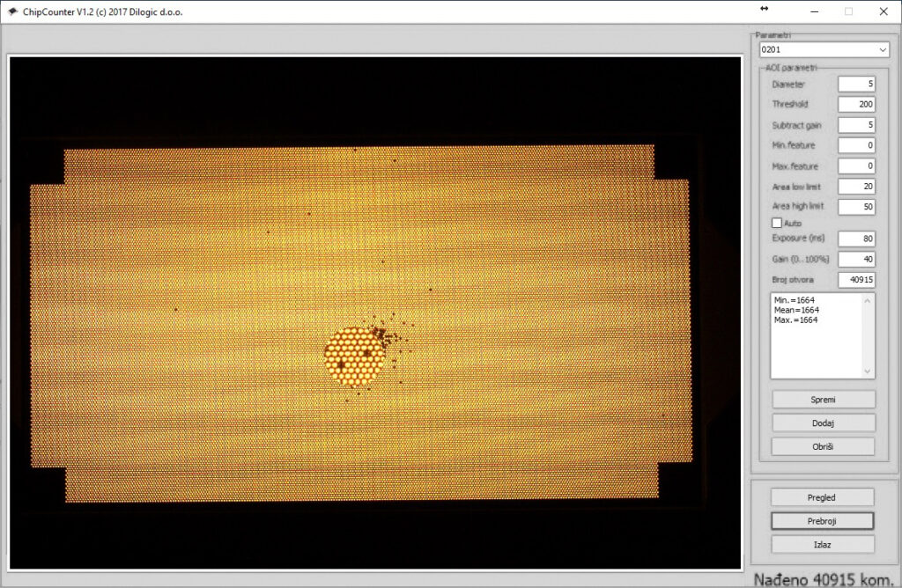This screenshot has height=588, width=902.
Task: Click the Pregled button
Action: pyautogui.click(x=822, y=497)
